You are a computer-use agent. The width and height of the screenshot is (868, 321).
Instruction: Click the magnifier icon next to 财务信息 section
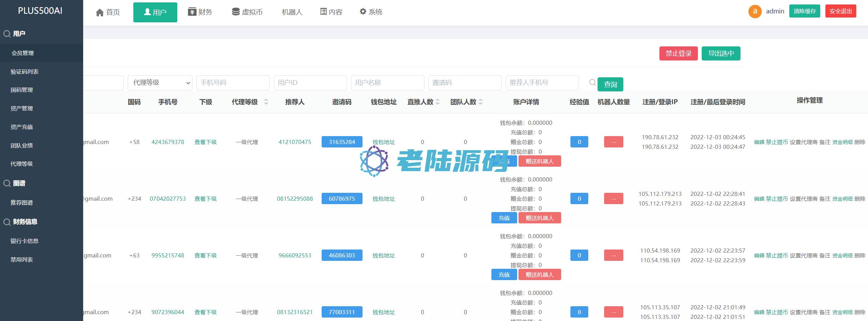(7, 222)
